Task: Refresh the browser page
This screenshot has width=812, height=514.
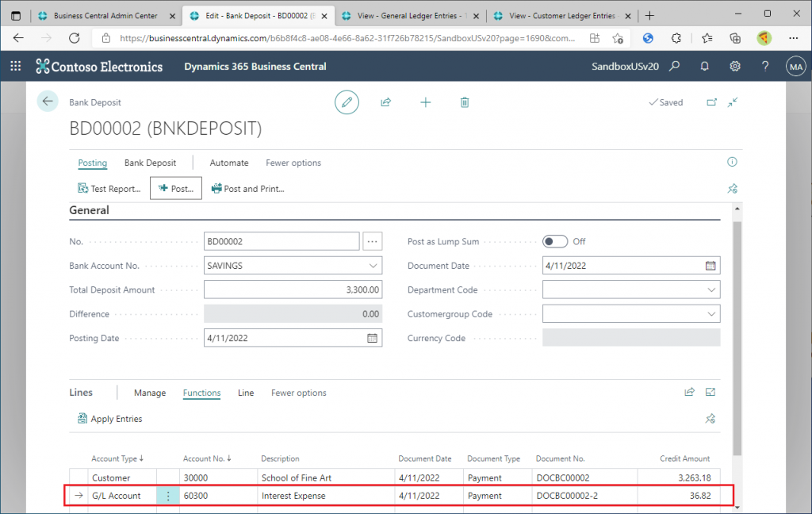Action: pyautogui.click(x=75, y=38)
